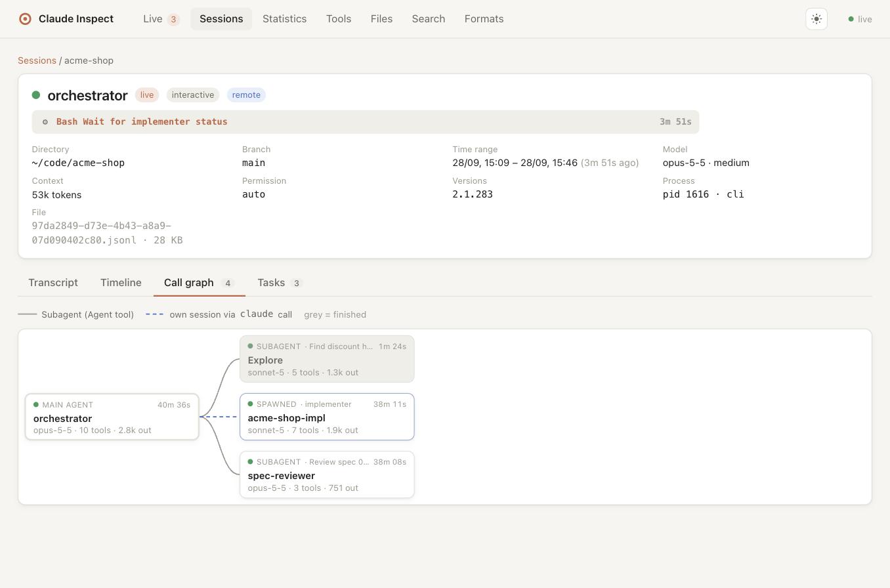Click the process value 'pid 1616 · cli'

704,194
